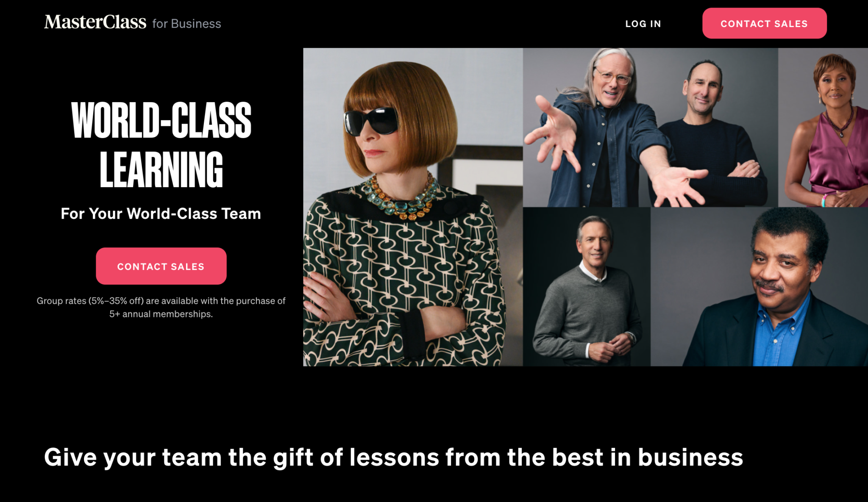Click the "For Your World-Class Team" subheading
The height and width of the screenshot is (502, 868).
[x=161, y=214]
